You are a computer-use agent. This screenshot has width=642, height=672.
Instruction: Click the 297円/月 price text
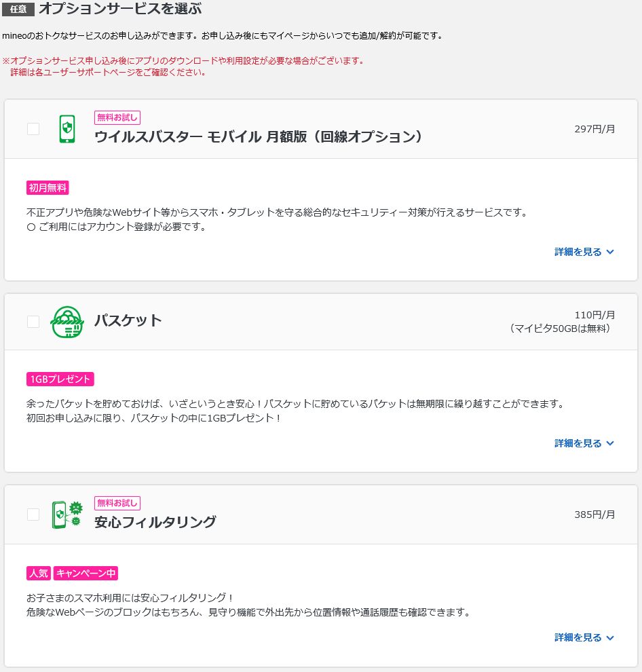(x=596, y=129)
